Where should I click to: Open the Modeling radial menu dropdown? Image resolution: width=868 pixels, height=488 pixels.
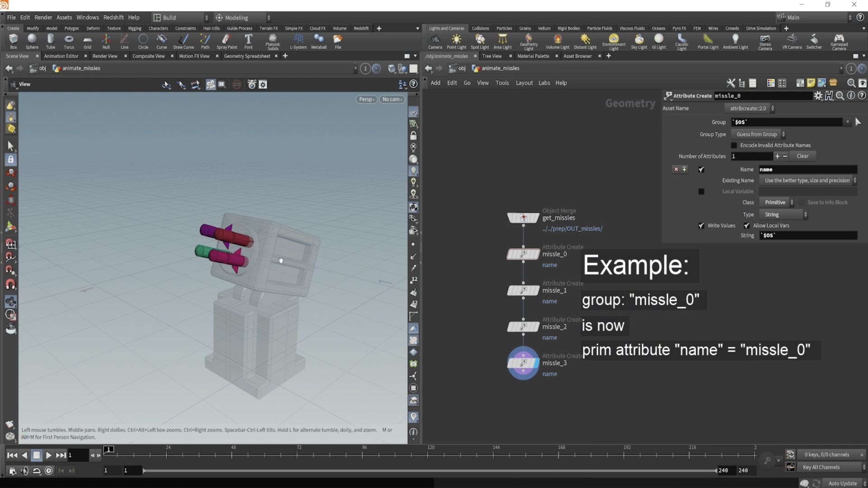(x=242, y=18)
